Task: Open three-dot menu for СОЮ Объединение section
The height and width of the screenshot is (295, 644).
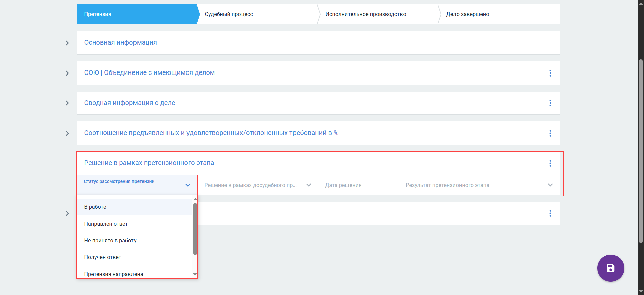Action: [550, 73]
